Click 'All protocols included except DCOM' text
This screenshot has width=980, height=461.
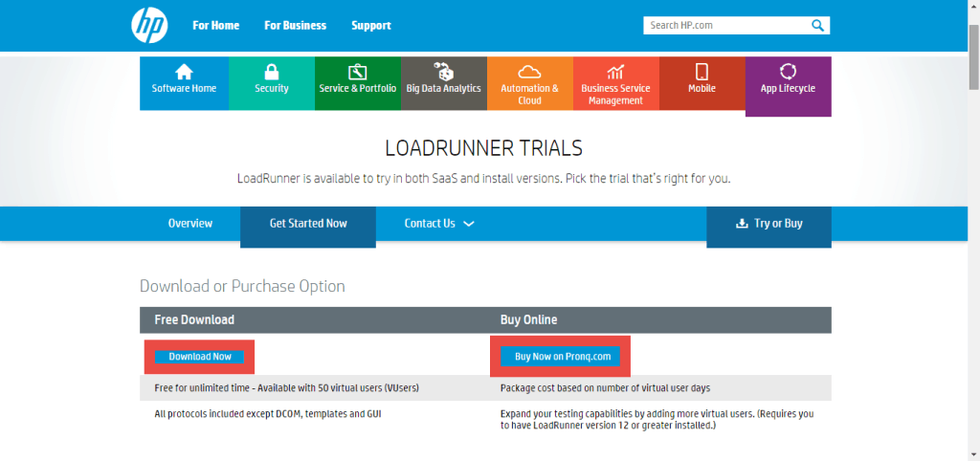pyautogui.click(x=268, y=413)
